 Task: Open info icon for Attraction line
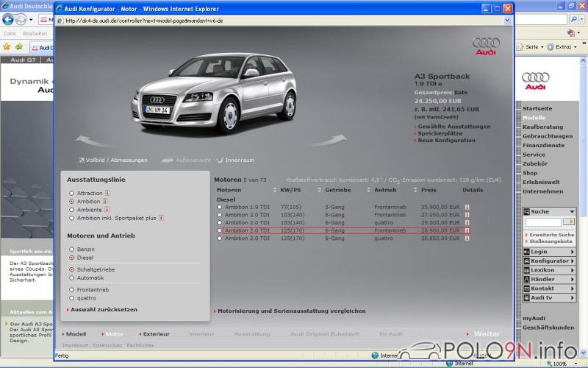(x=107, y=193)
